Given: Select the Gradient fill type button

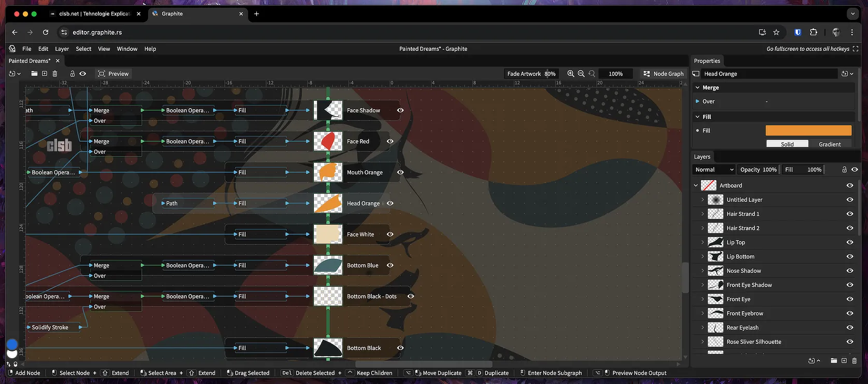Looking at the screenshot, I should pos(830,144).
